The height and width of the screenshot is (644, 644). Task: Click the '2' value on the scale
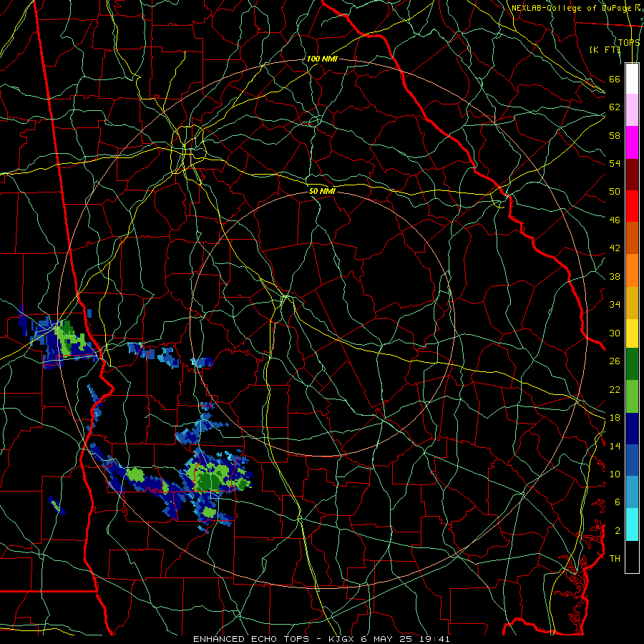point(618,530)
